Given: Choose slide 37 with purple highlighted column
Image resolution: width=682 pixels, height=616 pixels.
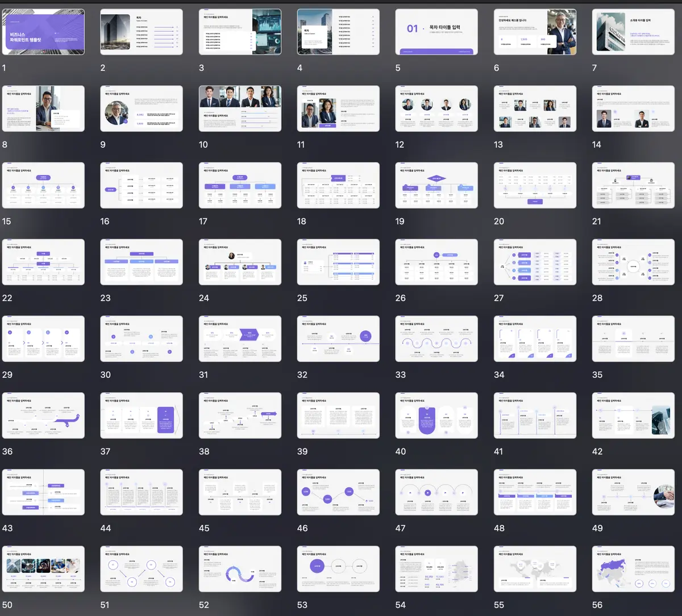Looking at the screenshot, I should coord(142,415).
